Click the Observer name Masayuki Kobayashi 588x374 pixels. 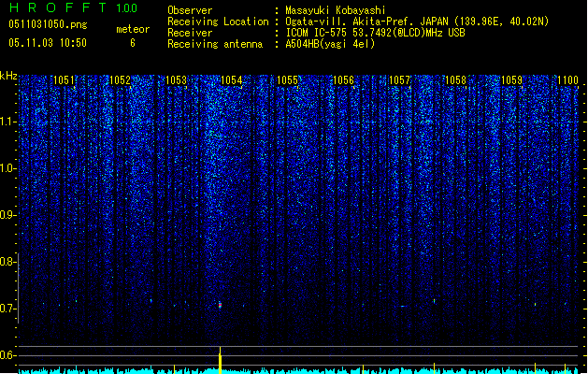(x=336, y=10)
